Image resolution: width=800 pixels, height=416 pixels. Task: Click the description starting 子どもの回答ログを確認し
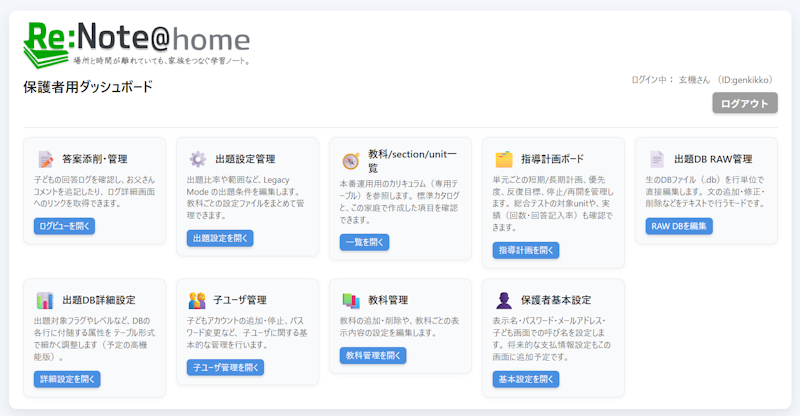coord(94,192)
